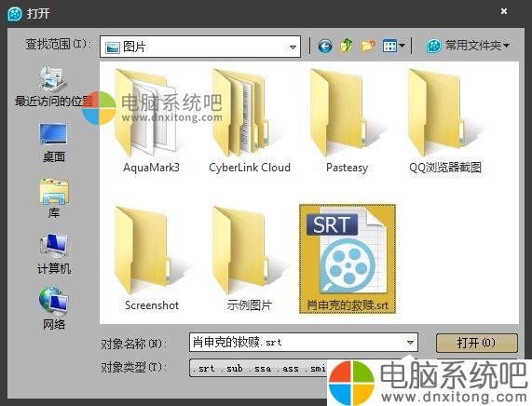532x406 pixels.
Task: Open 最近访问的位置 in sidebar
Action: click(x=53, y=87)
